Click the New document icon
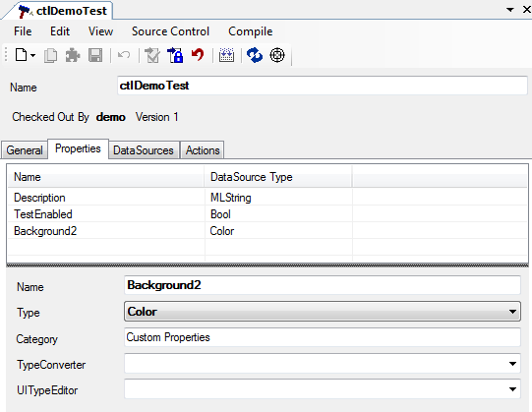 coord(21,55)
